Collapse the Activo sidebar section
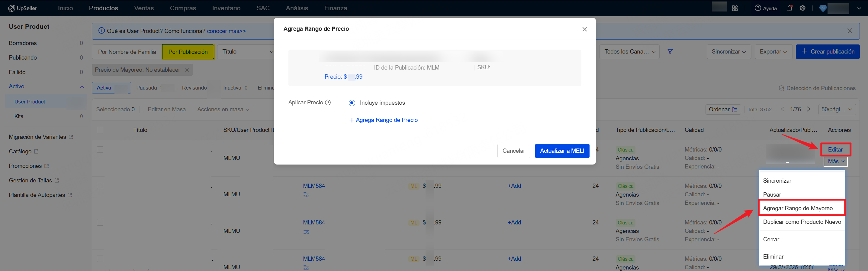868x271 pixels. coord(82,87)
